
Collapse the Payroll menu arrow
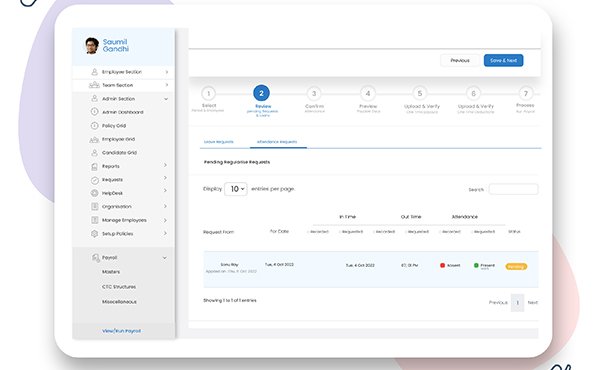(165, 258)
